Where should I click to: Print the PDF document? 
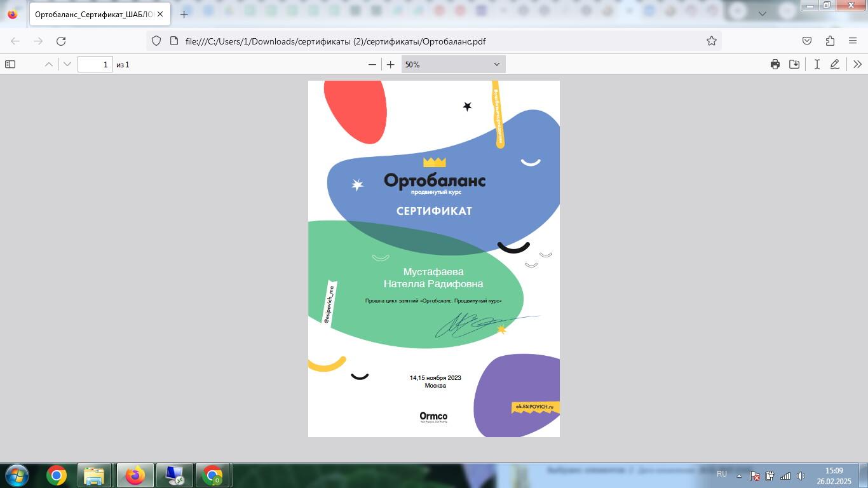tap(775, 64)
